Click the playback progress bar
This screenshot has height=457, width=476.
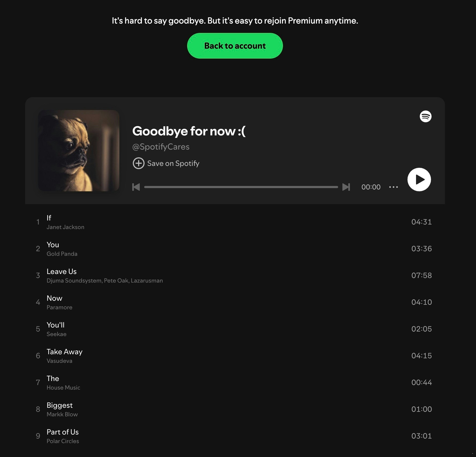point(241,187)
